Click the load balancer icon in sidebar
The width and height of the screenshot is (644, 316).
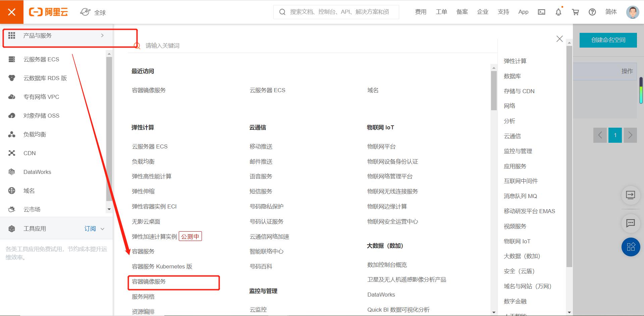click(x=12, y=134)
